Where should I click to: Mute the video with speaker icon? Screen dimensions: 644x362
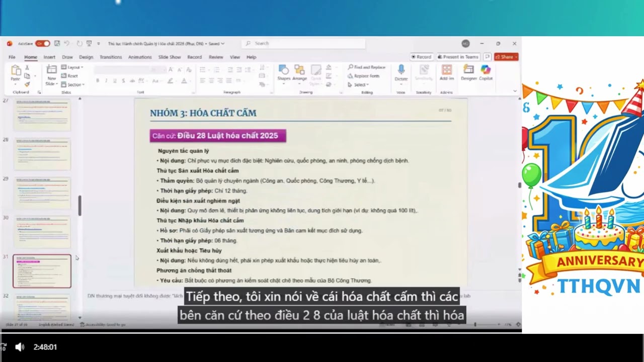(x=20, y=347)
